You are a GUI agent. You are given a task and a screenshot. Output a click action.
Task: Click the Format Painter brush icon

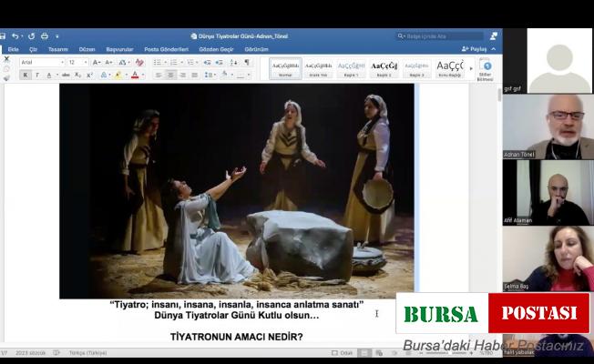pyautogui.click(x=6, y=78)
